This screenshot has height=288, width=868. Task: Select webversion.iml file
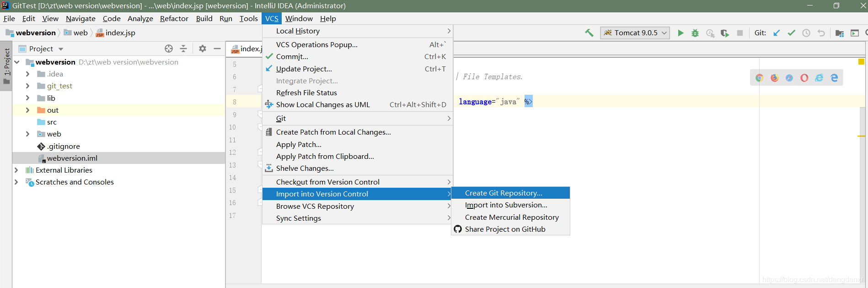click(x=67, y=158)
